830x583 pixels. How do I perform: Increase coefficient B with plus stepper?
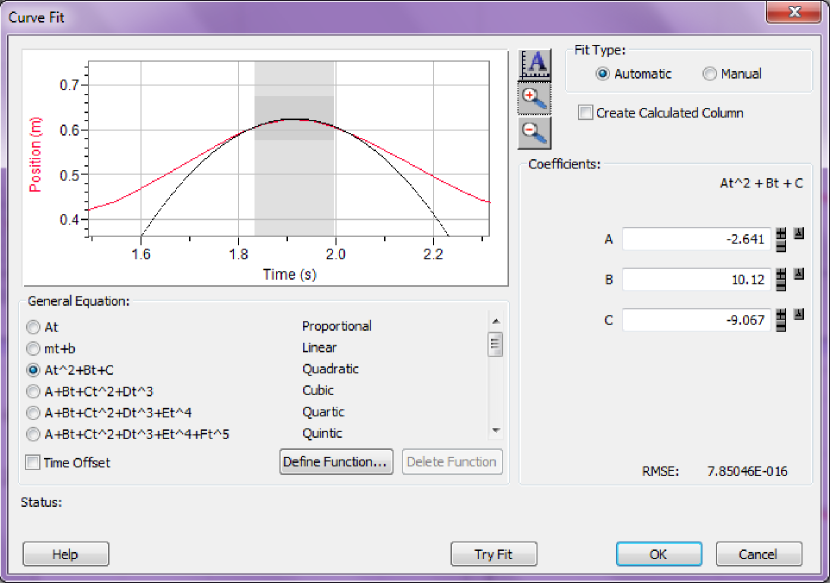pyautogui.click(x=781, y=274)
